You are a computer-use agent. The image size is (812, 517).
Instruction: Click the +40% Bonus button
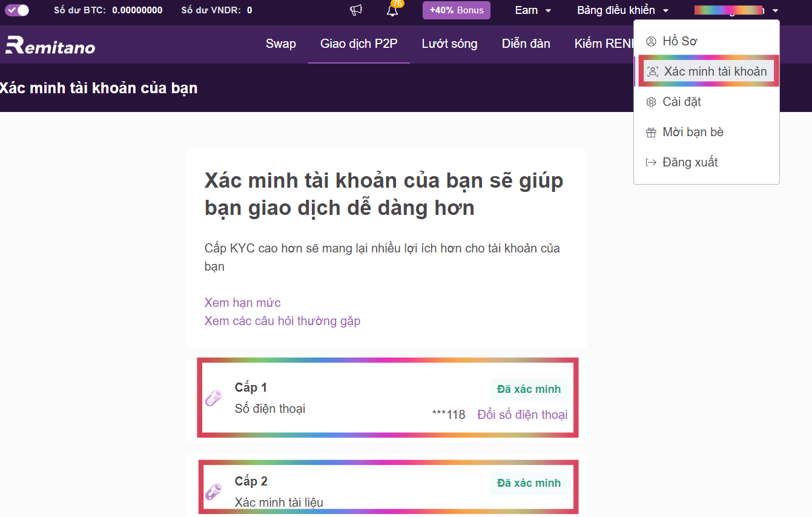point(457,10)
